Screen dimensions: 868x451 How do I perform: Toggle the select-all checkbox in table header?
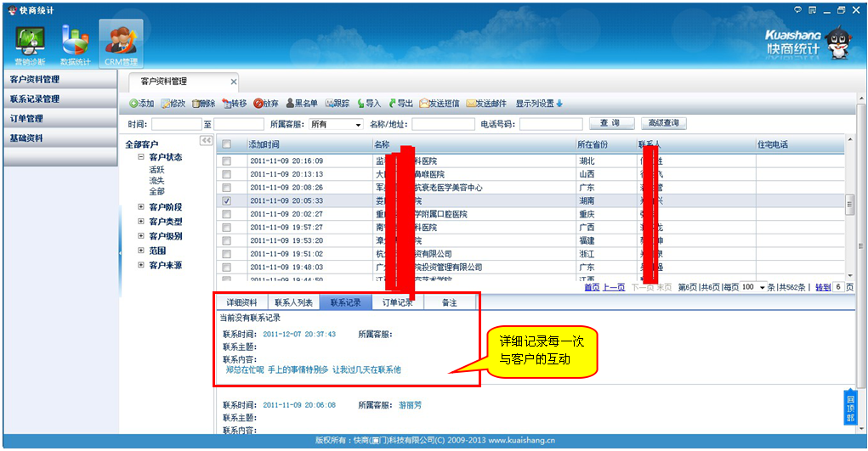click(226, 144)
